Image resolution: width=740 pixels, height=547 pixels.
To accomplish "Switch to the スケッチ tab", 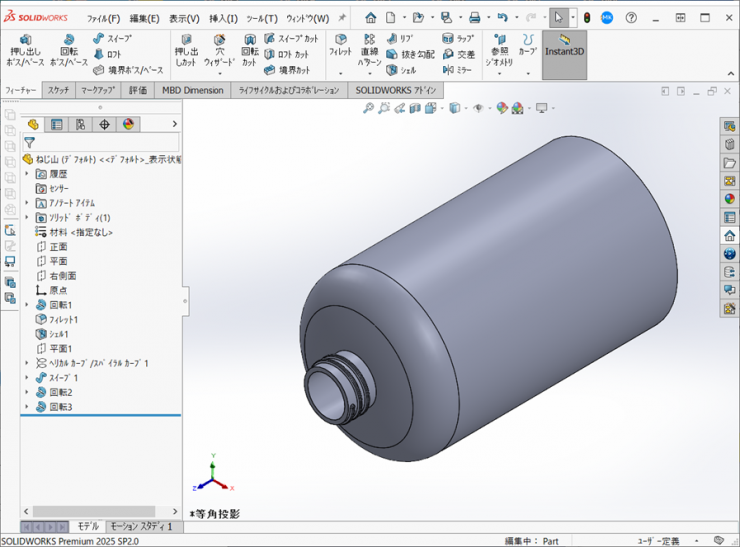I will point(58,90).
